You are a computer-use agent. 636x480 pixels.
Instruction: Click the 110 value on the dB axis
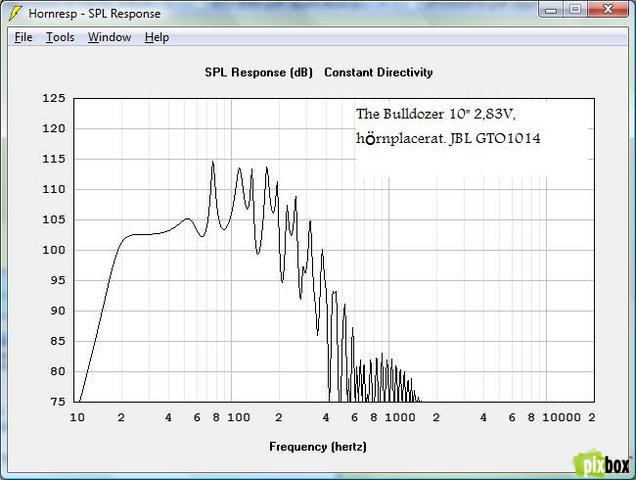pyautogui.click(x=54, y=189)
